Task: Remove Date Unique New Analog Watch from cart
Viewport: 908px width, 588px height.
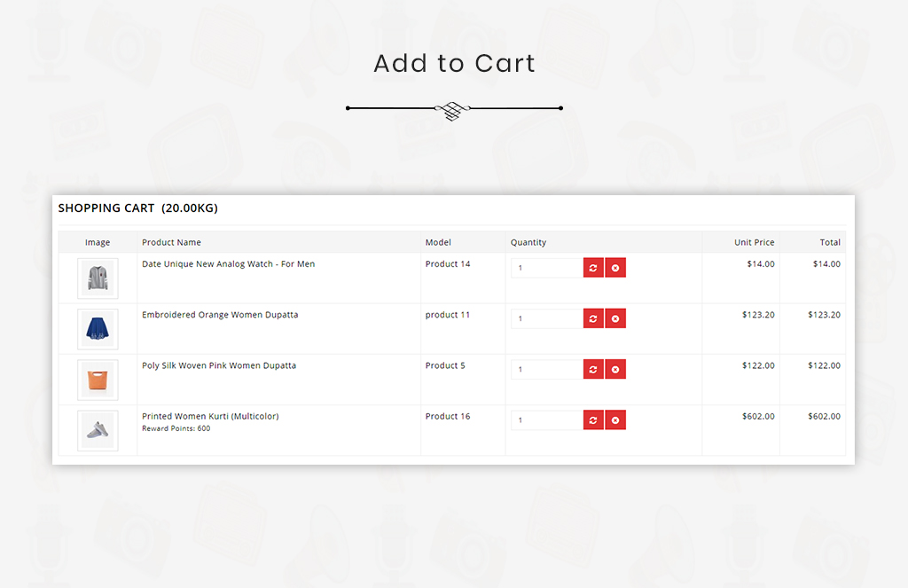Action: [x=615, y=268]
